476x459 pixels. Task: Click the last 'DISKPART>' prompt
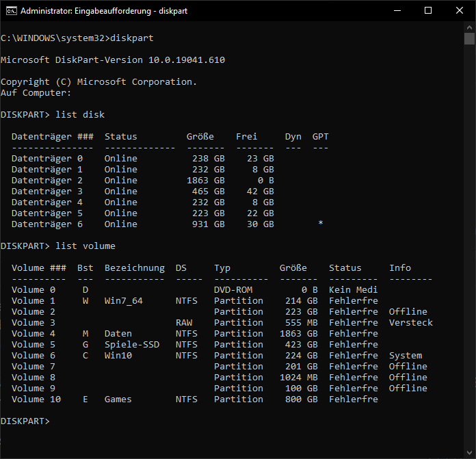point(25,421)
